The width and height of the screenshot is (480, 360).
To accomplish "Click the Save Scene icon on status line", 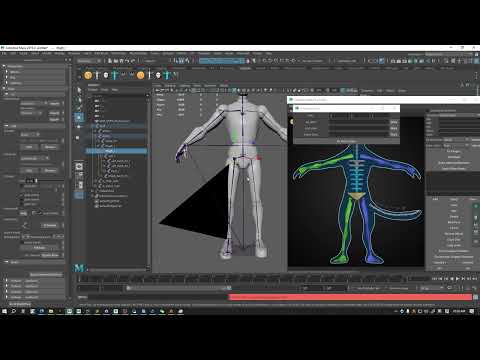I will click(121, 61).
